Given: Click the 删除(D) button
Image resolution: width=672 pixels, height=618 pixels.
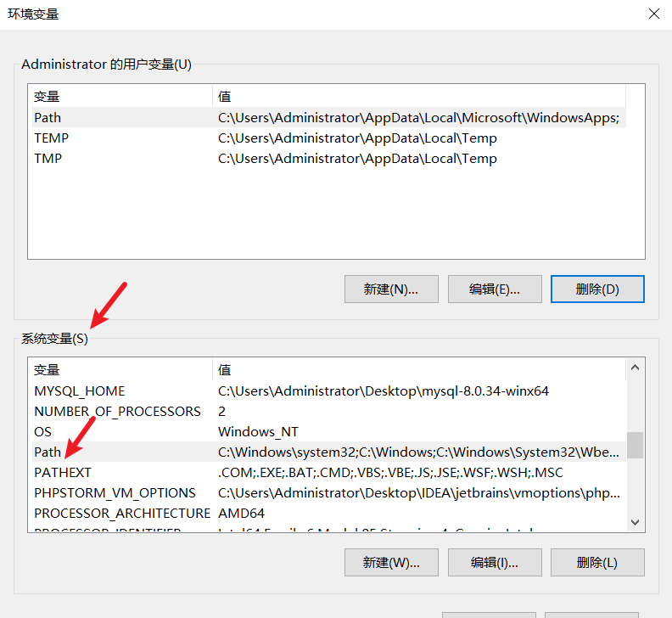Looking at the screenshot, I should coord(596,289).
